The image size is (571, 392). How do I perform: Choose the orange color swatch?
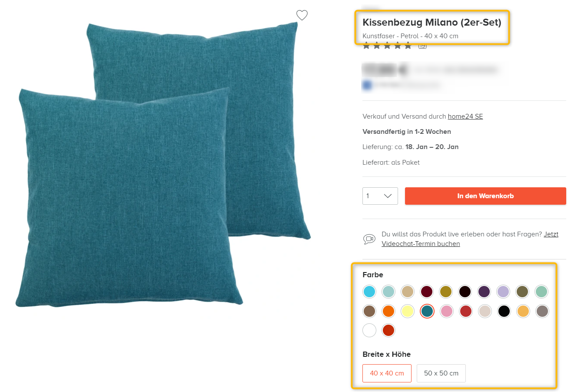[388, 311]
